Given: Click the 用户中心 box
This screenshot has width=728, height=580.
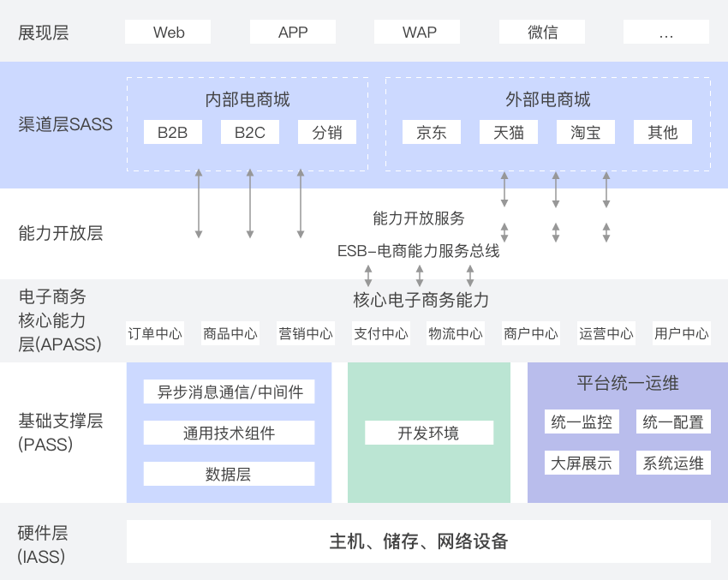Looking at the screenshot, I should (681, 333).
